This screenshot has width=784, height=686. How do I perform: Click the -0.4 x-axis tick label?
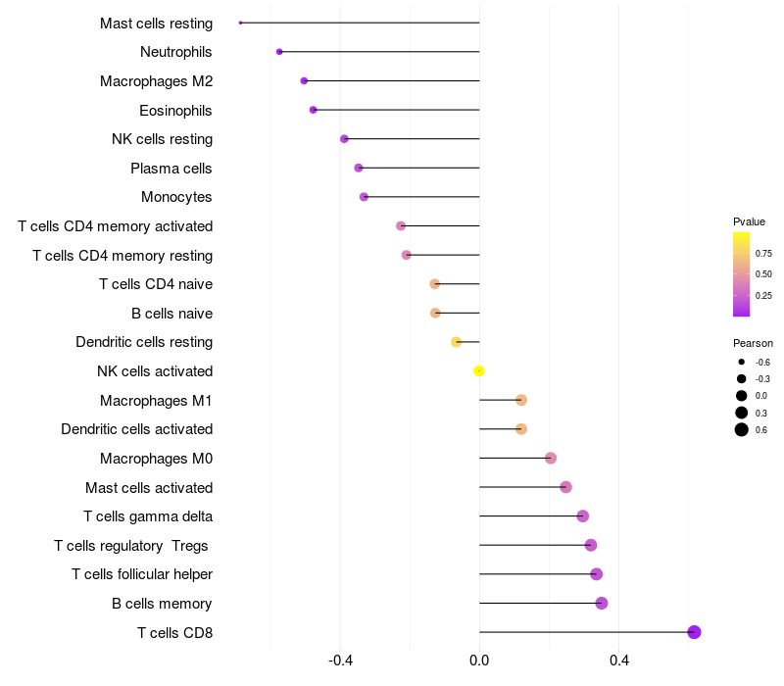(340, 661)
